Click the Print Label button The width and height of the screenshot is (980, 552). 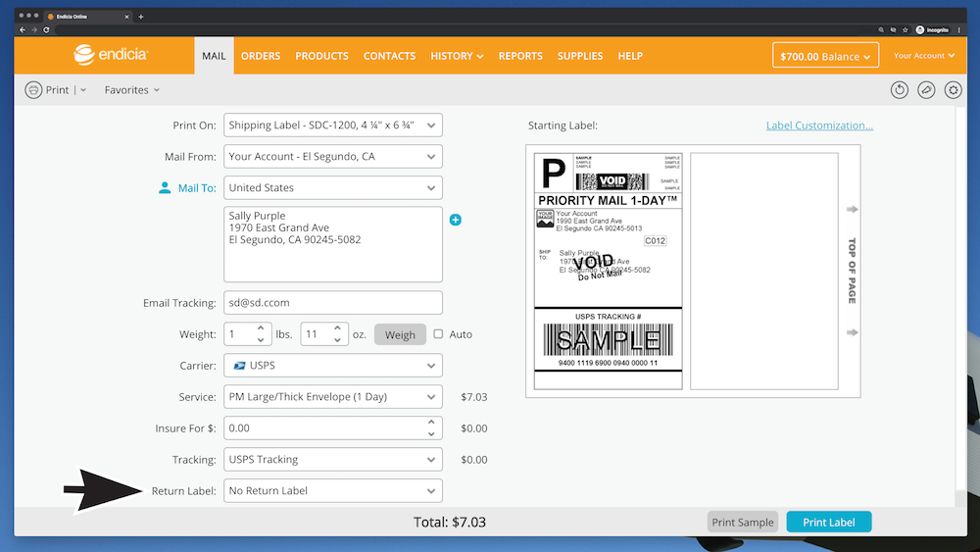[829, 522]
